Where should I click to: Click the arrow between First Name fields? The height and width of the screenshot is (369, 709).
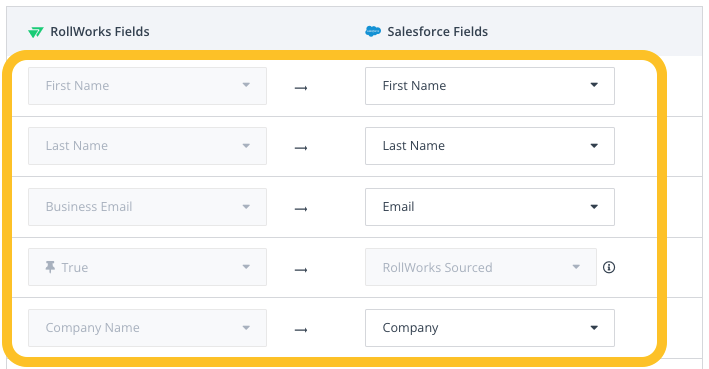coord(301,88)
